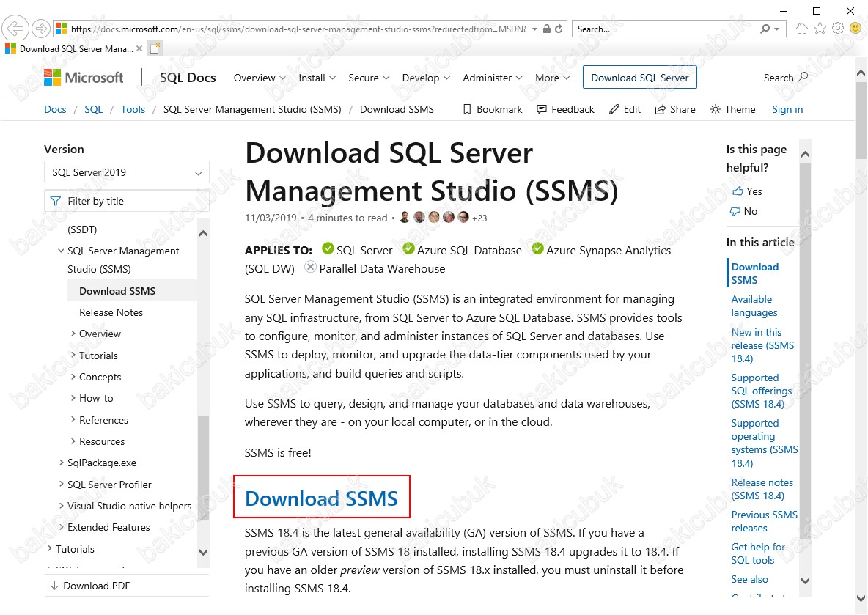Viewport: 868px width, 615px height.
Task: Close the Download SQL Server Management tab
Action: pos(139,48)
